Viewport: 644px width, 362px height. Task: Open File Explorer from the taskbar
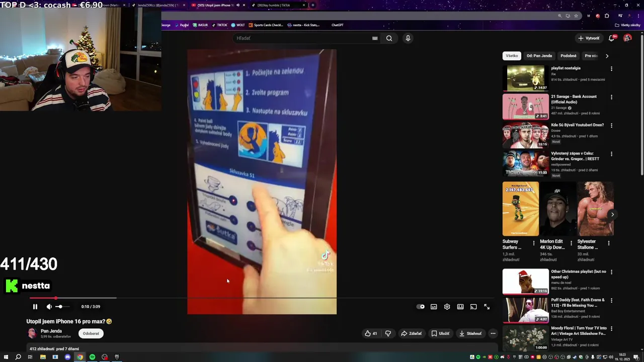(43, 357)
